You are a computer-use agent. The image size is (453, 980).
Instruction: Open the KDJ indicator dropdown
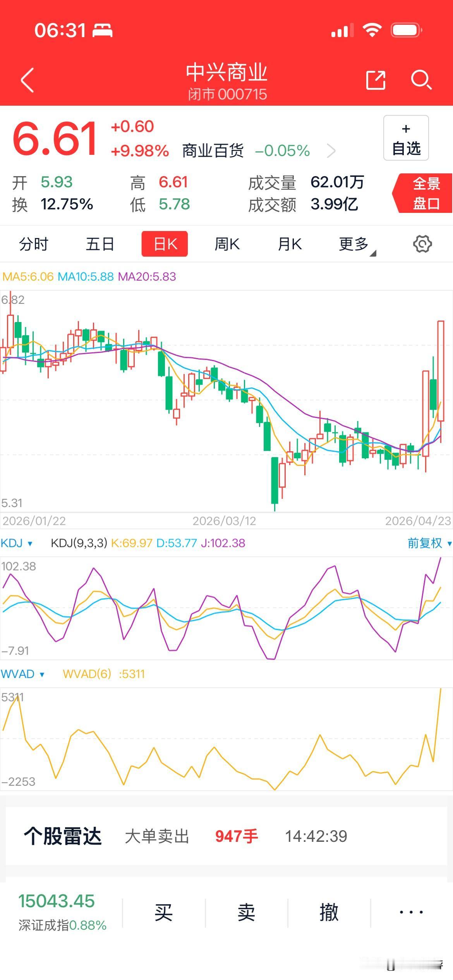pyautogui.click(x=17, y=543)
